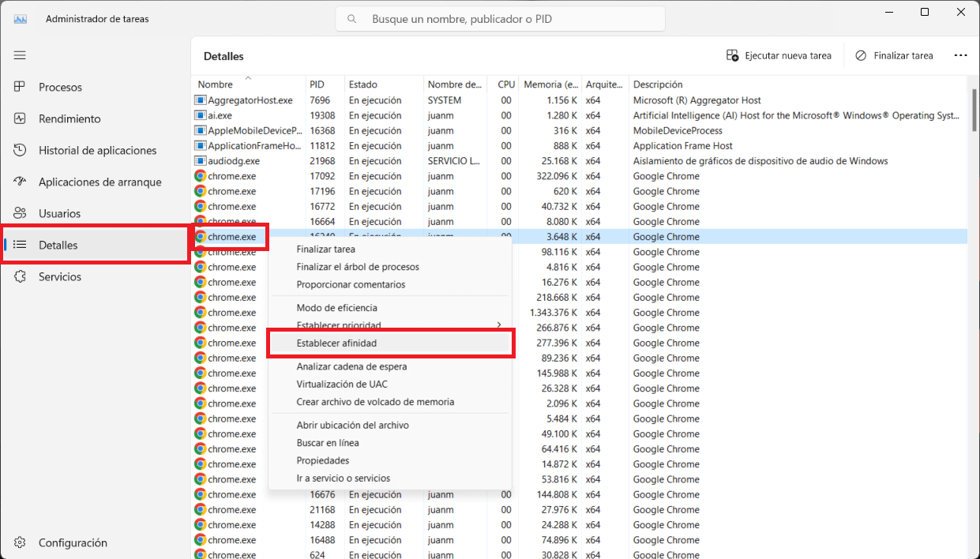The height and width of the screenshot is (559, 980).
Task: Click the Servicios puzzle icon
Action: click(x=20, y=276)
